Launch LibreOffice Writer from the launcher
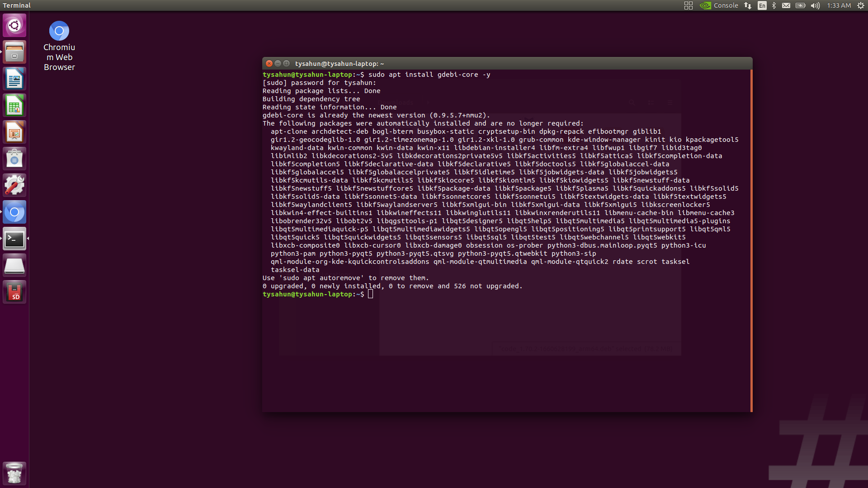 [x=14, y=78]
